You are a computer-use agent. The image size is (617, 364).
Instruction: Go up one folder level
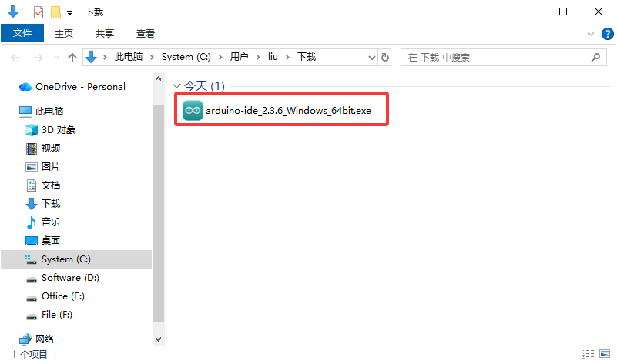pyautogui.click(x=72, y=58)
